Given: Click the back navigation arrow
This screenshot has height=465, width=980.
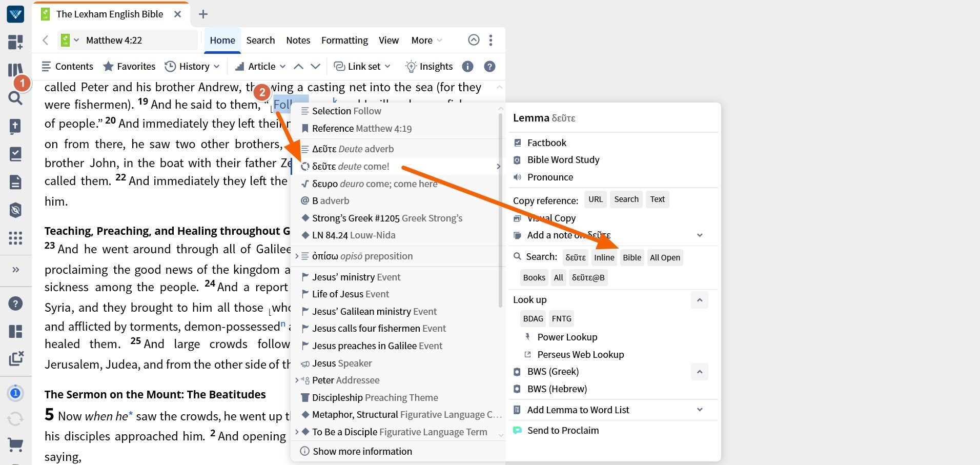Looking at the screenshot, I should (x=45, y=40).
